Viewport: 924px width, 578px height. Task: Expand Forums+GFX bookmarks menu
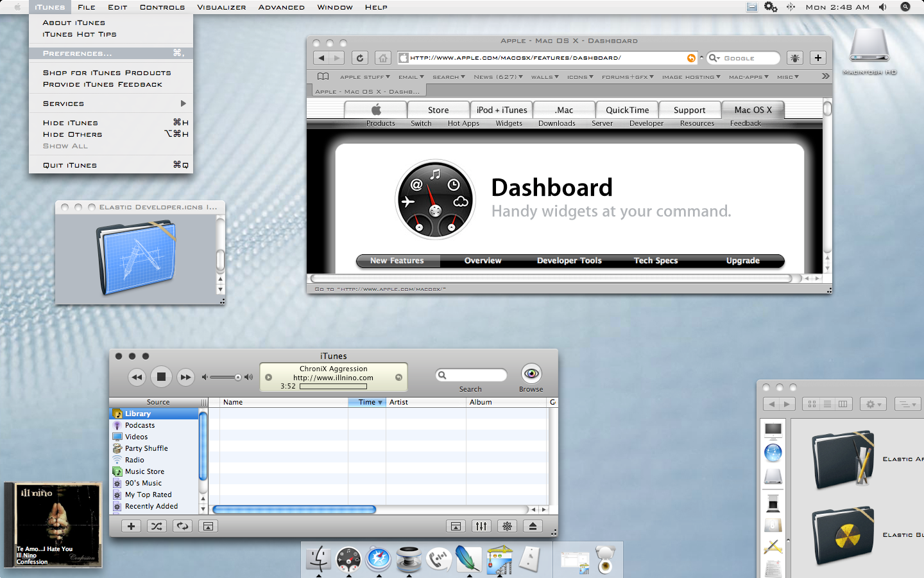pos(628,77)
